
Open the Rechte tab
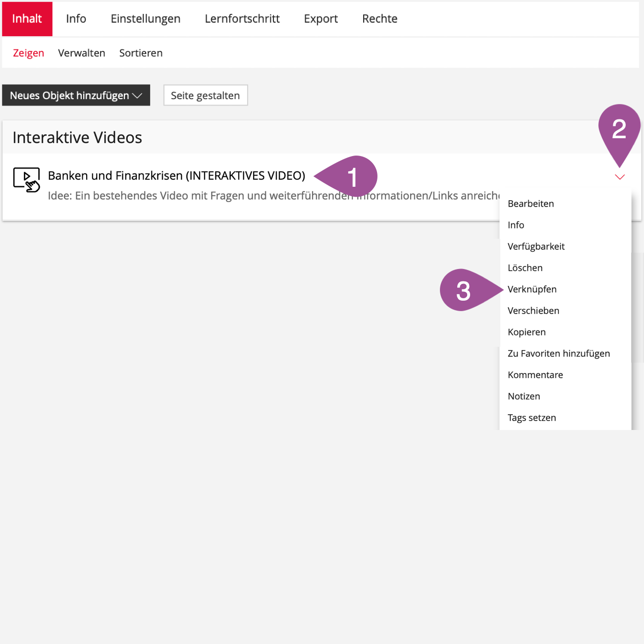[379, 19]
